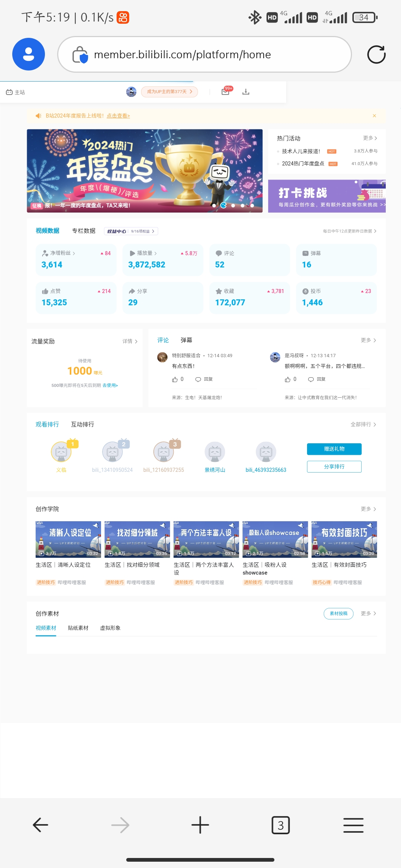
Task: Click the 赠送礼物 button
Action: (334, 449)
